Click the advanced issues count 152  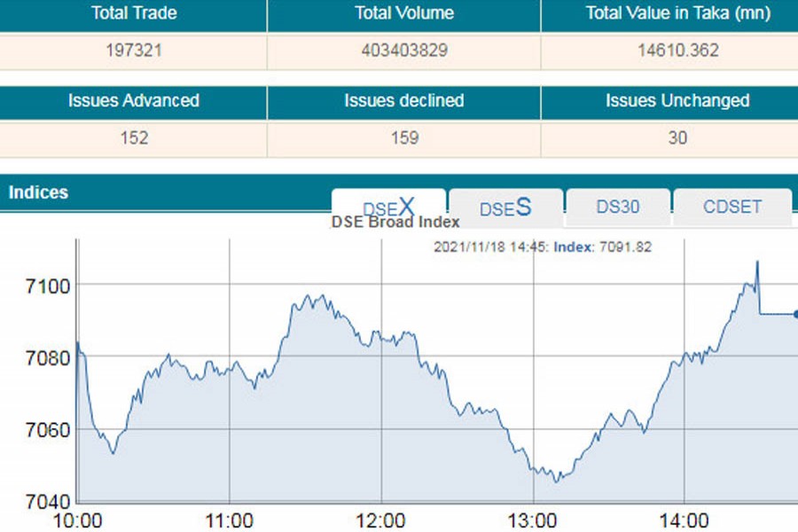click(134, 138)
